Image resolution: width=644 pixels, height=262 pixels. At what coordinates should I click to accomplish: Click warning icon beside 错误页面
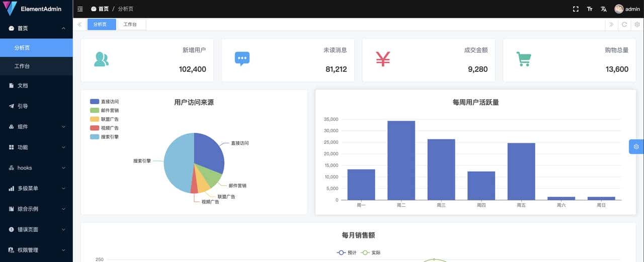click(x=12, y=229)
